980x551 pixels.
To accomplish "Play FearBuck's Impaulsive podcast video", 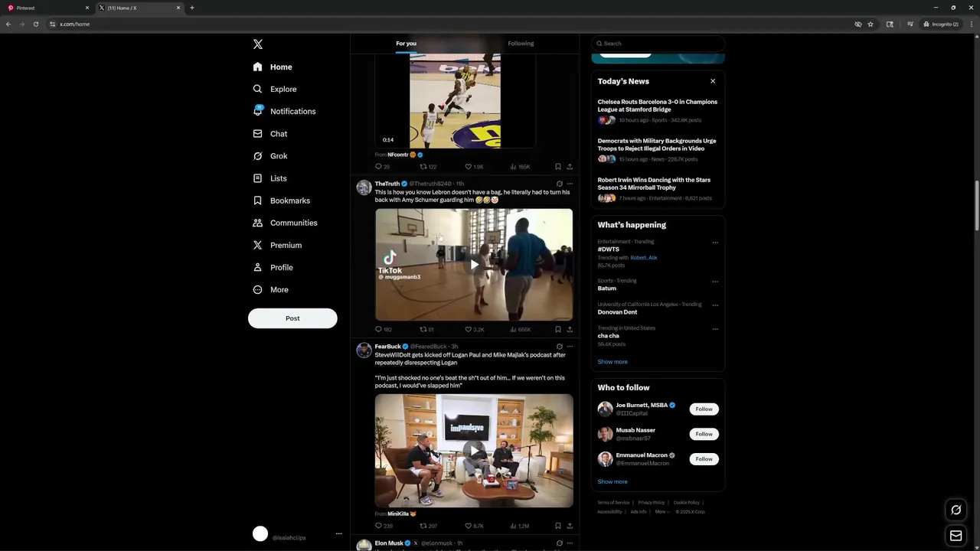I will 474,451.
